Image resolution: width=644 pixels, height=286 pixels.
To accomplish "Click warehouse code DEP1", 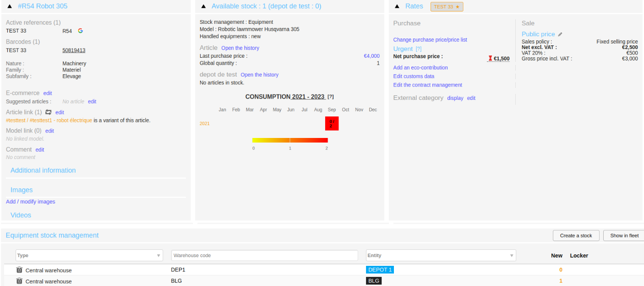I will (x=178, y=270).
